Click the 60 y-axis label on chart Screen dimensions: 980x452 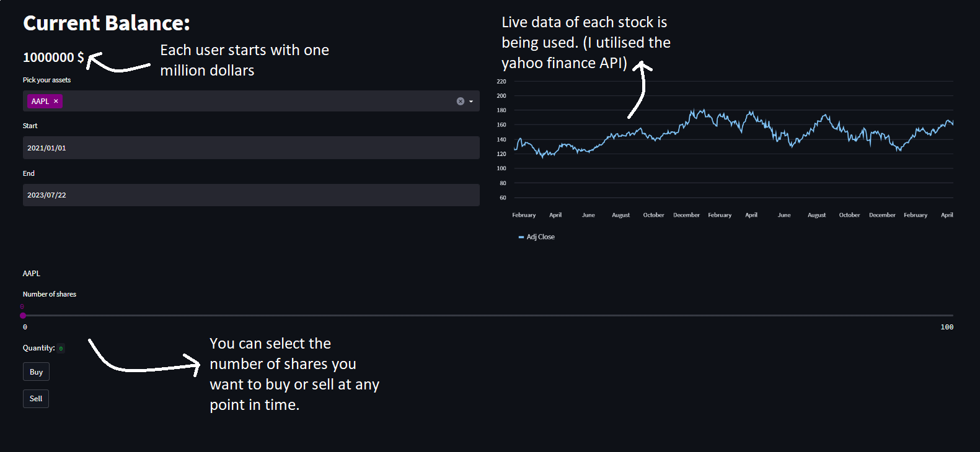[x=503, y=198]
